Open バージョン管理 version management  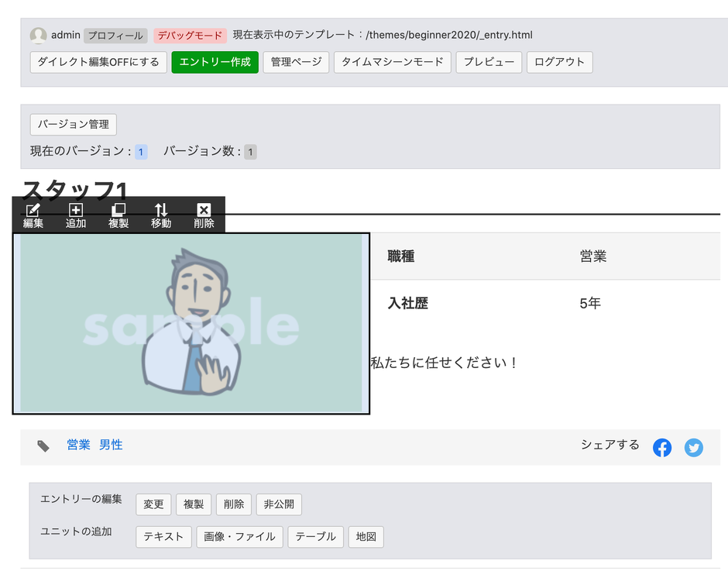pyautogui.click(x=73, y=124)
